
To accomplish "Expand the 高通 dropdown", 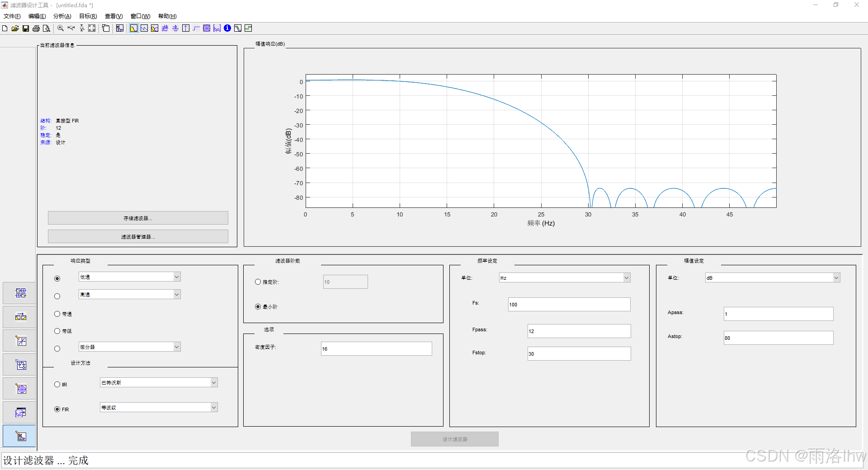I will (x=177, y=294).
